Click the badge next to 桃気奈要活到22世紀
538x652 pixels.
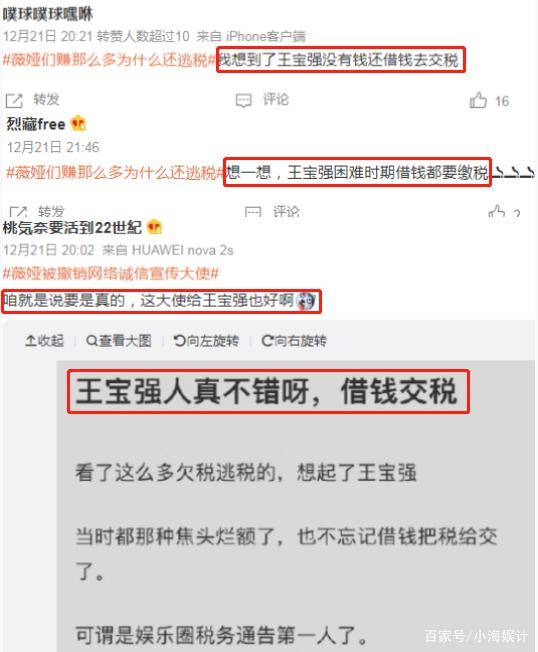click(154, 227)
